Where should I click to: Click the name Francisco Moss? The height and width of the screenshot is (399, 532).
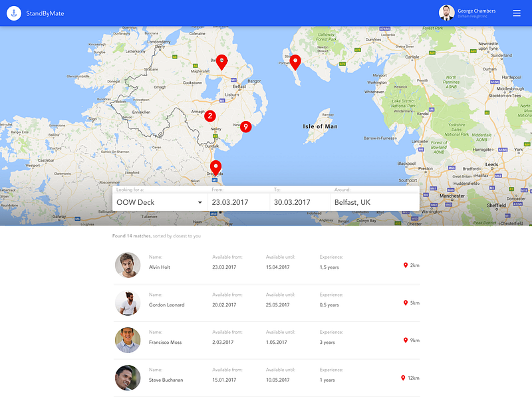coord(165,342)
